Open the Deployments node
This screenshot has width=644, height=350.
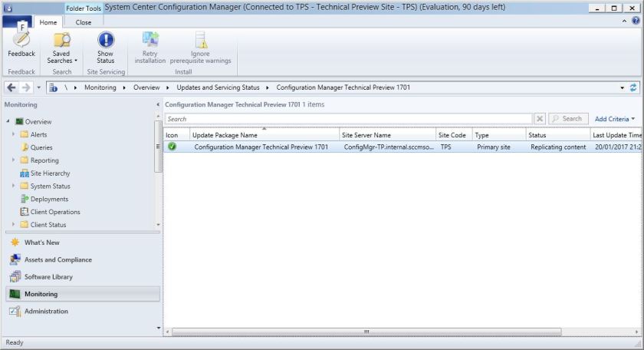pyautogui.click(x=49, y=199)
